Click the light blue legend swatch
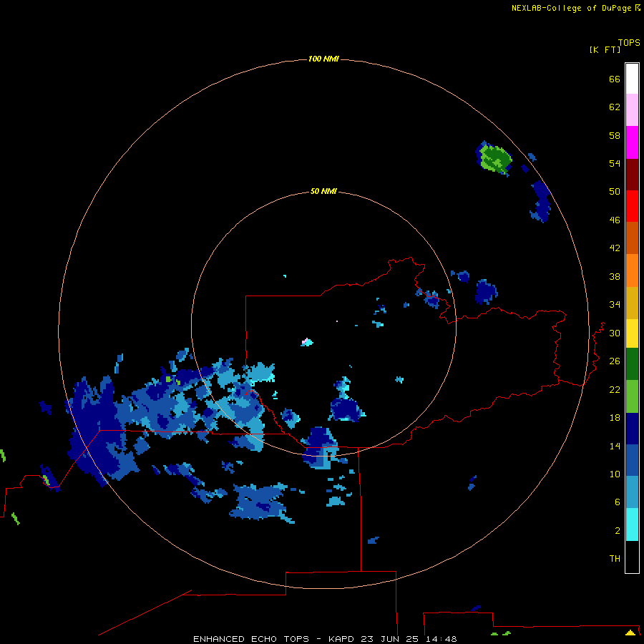 (632, 492)
